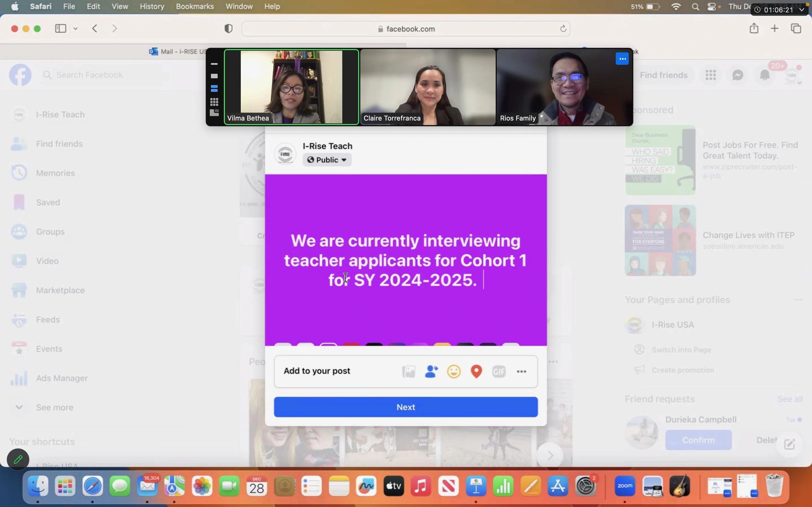Pick the red background color swatch
Image resolution: width=812 pixels, height=507 pixels.
tap(351, 345)
